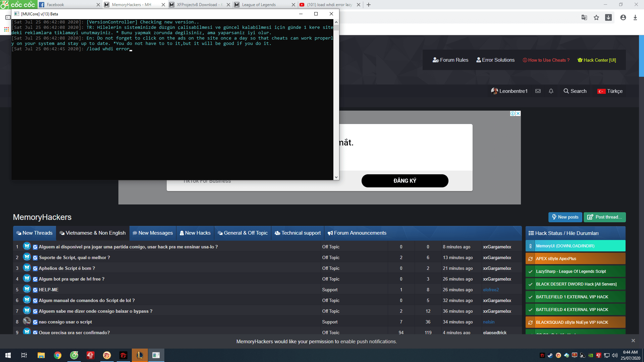Open the Türkçe language selector

click(x=610, y=91)
